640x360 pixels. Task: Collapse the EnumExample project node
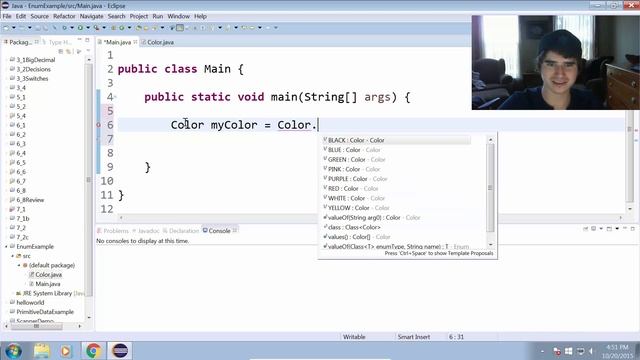pyautogui.click(x=6, y=247)
